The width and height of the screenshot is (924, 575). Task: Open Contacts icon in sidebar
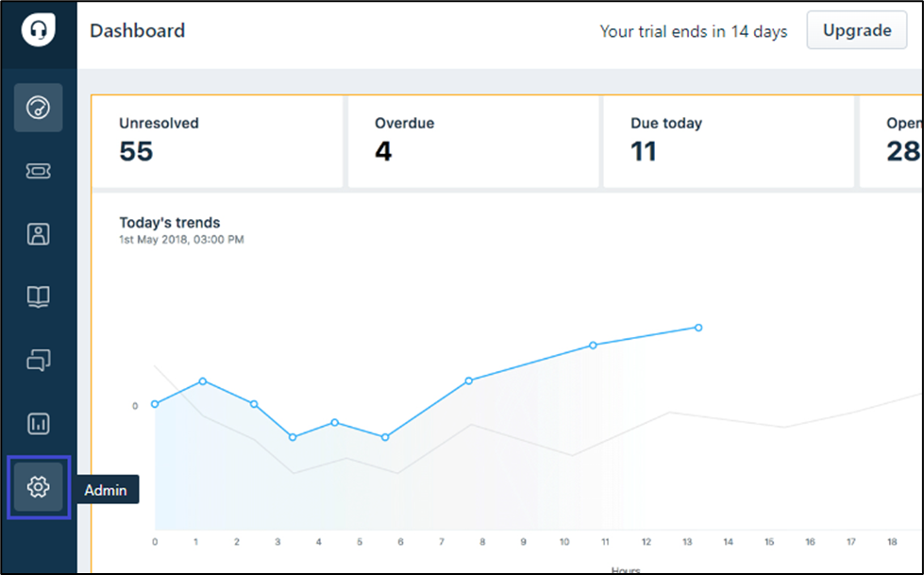(39, 234)
